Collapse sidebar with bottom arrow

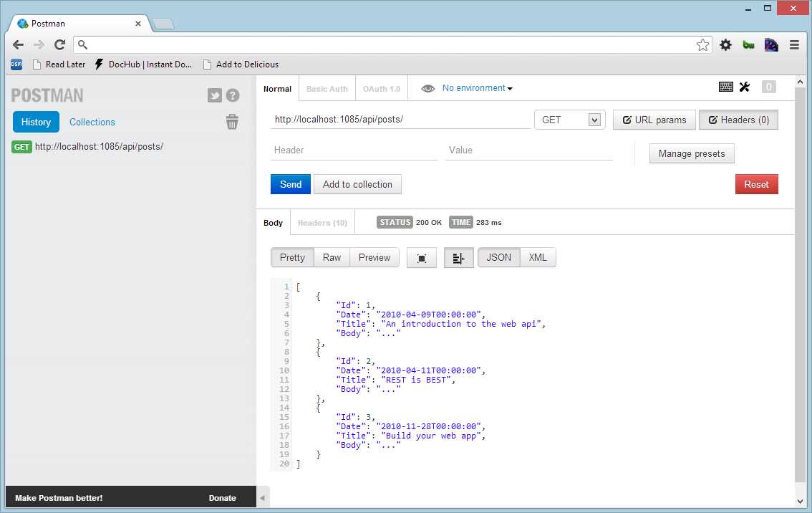(262, 498)
